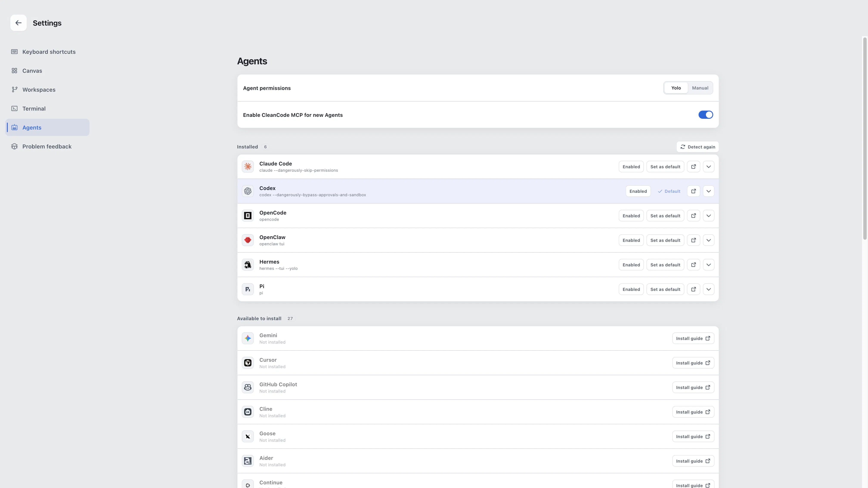Image resolution: width=868 pixels, height=488 pixels.
Task: Click the Canvas grid sidebar icon
Action: [14, 71]
